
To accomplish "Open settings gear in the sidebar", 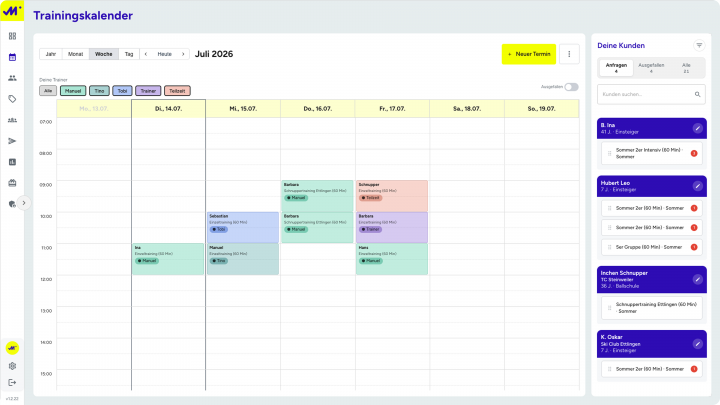I will click(x=12, y=366).
